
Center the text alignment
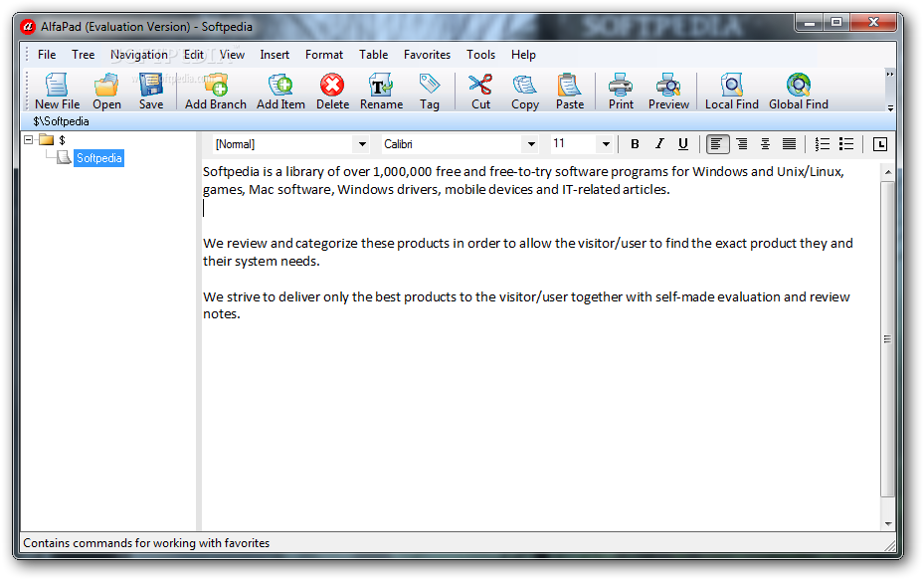765,144
